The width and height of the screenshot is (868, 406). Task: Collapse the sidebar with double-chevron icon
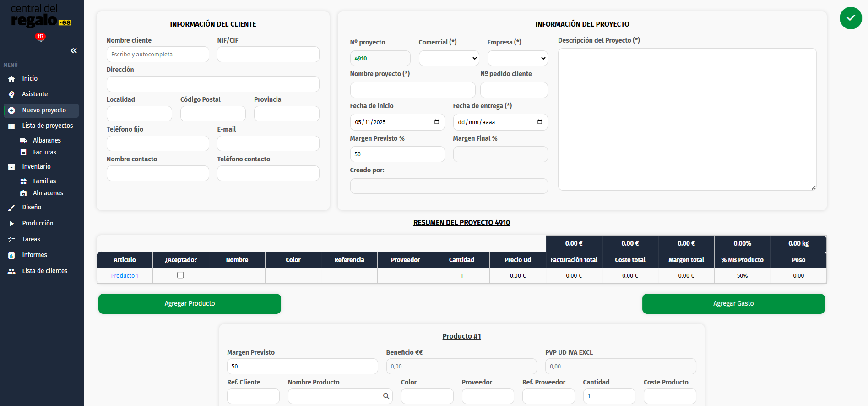coord(74,50)
